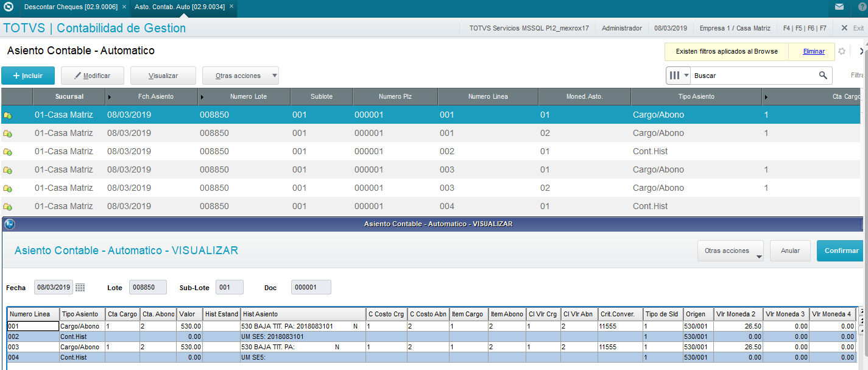Expand Otras acciones in the browse toolbar
The height and width of the screenshot is (370, 868).
click(x=241, y=76)
